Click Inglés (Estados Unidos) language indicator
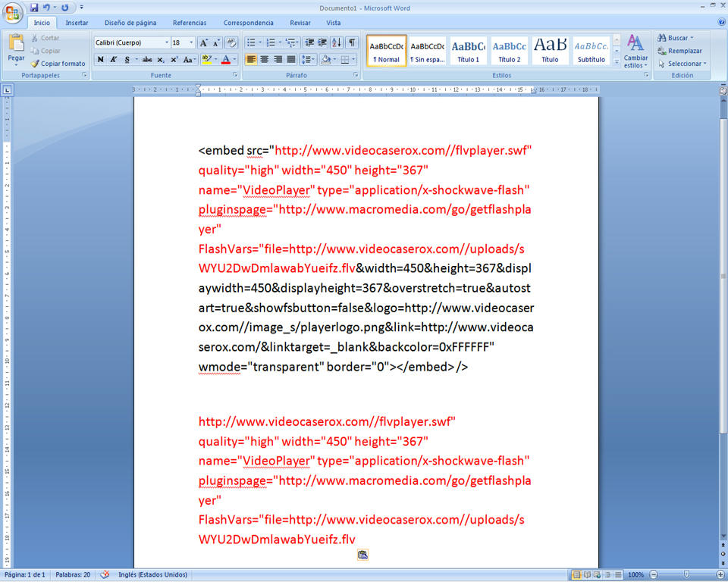Image resolution: width=728 pixels, height=582 pixels. [x=152, y=575]
